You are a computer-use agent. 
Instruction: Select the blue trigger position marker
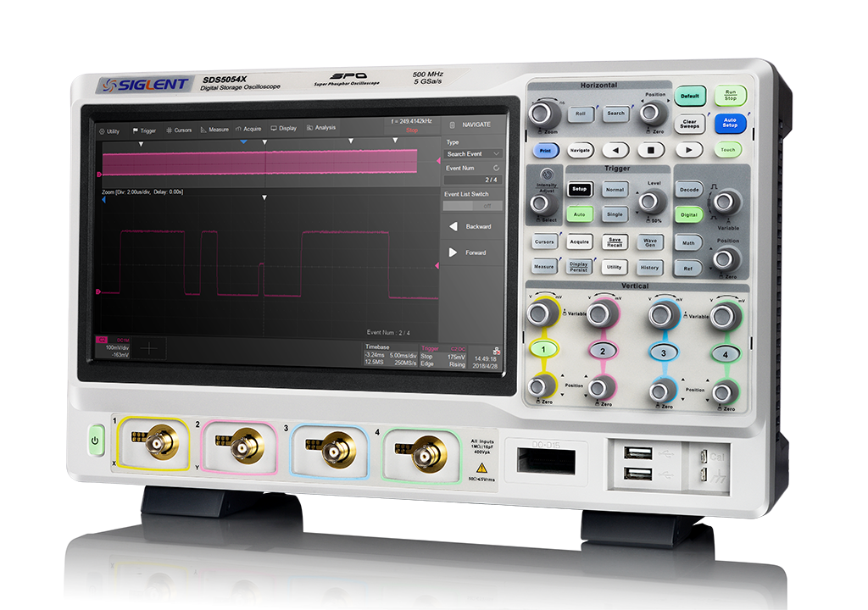click(x=243, y=142)
